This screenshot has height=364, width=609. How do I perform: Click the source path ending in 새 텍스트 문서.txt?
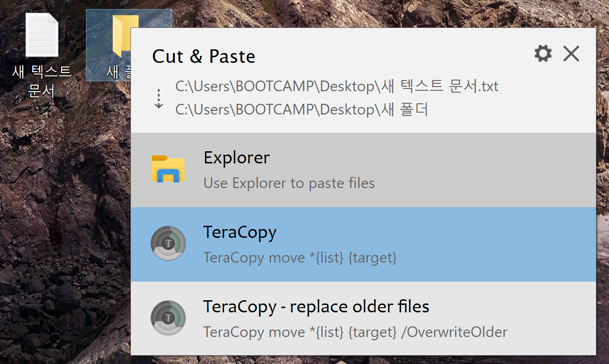pos(337,87)
